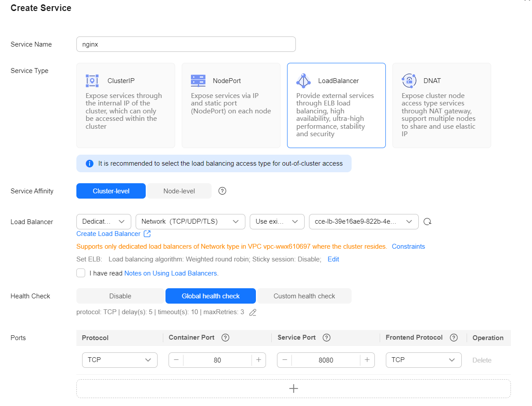Select Cluster-level service affinity
This screenshot has height=406, width=532.
point(111,191)
